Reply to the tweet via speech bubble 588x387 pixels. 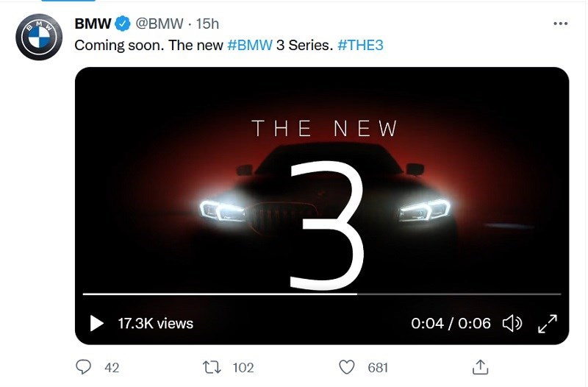pyautogui.click(x=85, y=366)
